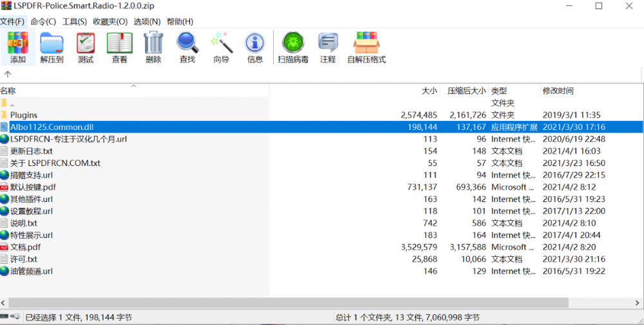The height and width of the screenshot is (325, 644).
Task: Click the sort arrow above 名称 column
Action: click(x=133, y=86)
